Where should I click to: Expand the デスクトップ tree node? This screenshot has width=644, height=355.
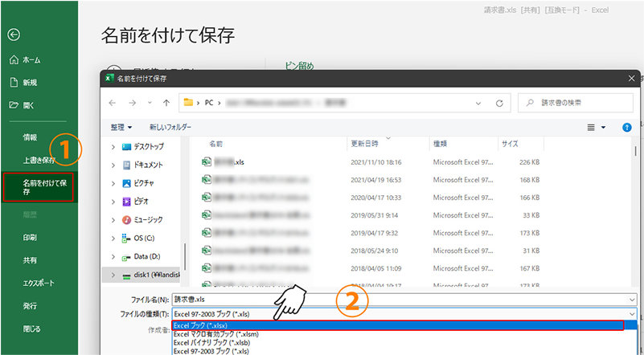113,147
